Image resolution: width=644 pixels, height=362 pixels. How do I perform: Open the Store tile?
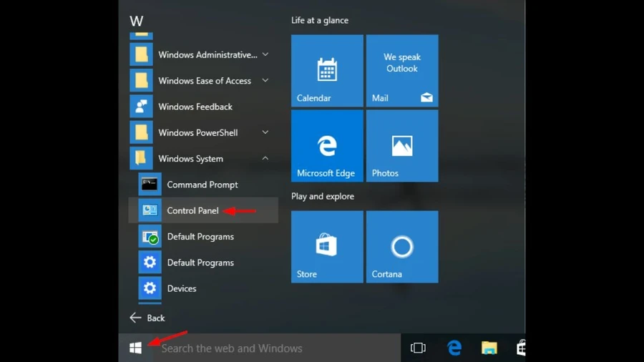(x=327, y=247)
